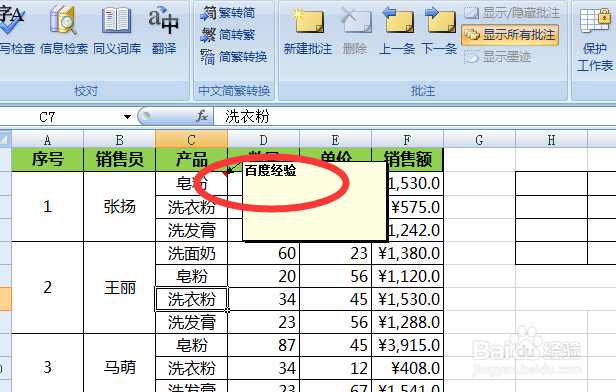Go to next comment 下一条
The width and height of the screenshot is (616, 392).
[x=439, y=31]
